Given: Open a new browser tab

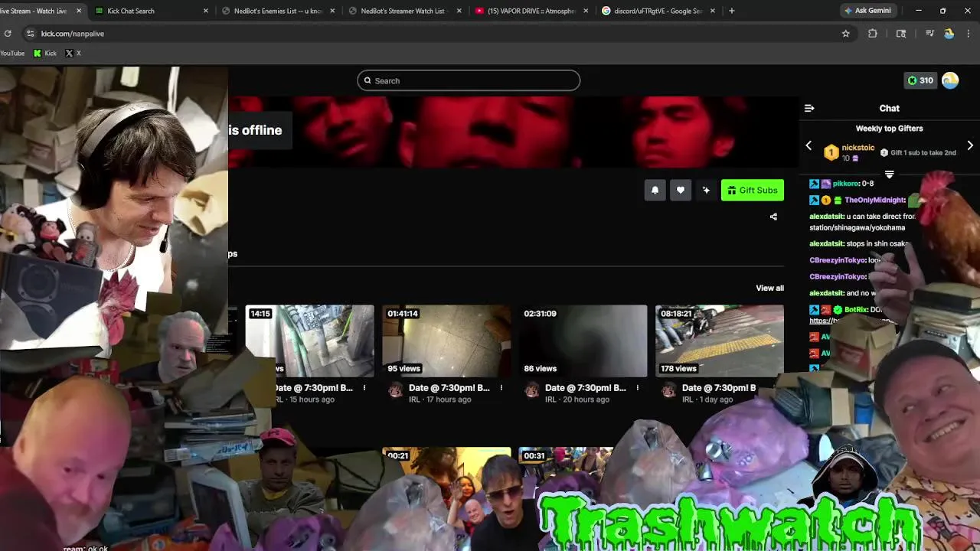Looking at the screenshot, I should click(x=732, y=11).
